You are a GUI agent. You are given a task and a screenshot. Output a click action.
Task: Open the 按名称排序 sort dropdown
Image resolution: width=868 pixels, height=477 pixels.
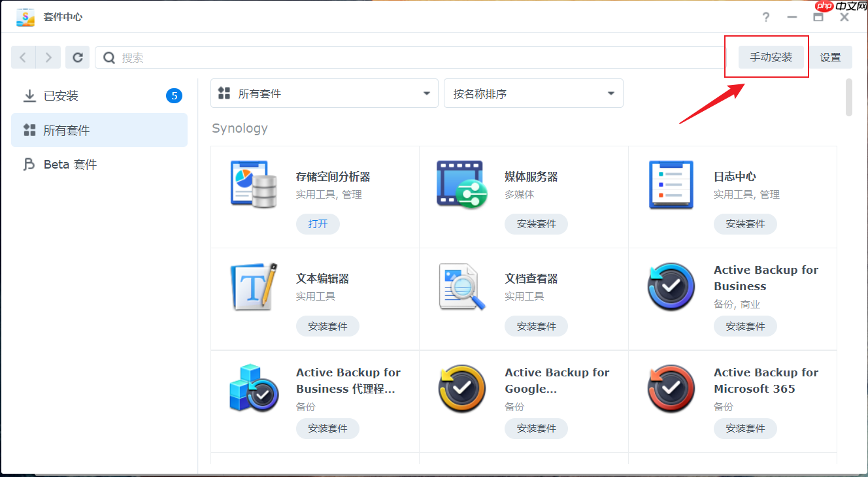point(533,93)
